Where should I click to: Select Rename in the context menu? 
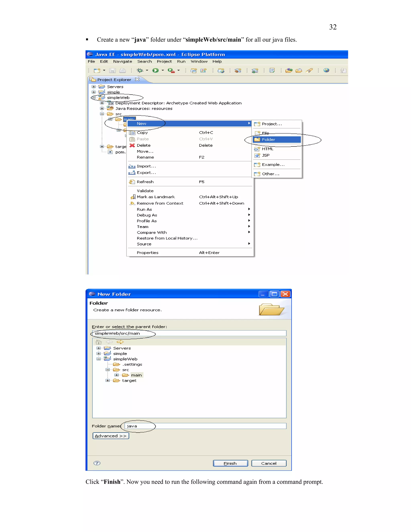189,157
